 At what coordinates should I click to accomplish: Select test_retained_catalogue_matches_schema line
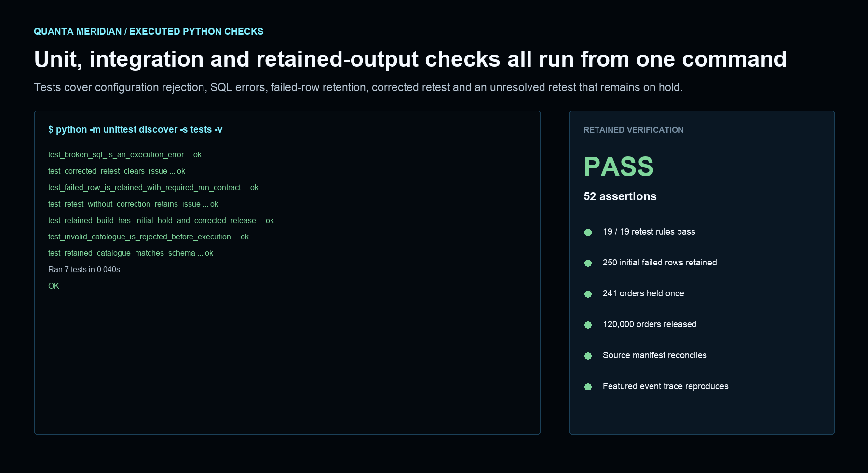tap(131, 253)
